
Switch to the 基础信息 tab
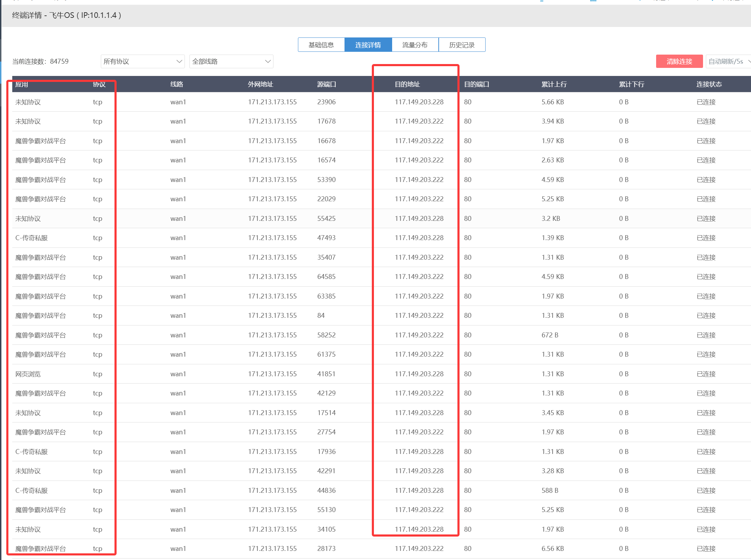321,45
